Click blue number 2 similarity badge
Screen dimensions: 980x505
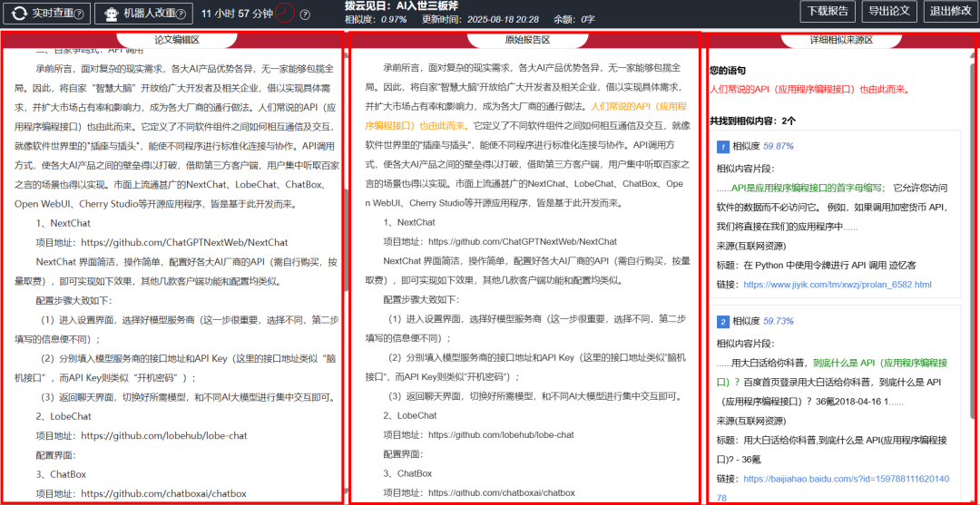click(722, 321)
